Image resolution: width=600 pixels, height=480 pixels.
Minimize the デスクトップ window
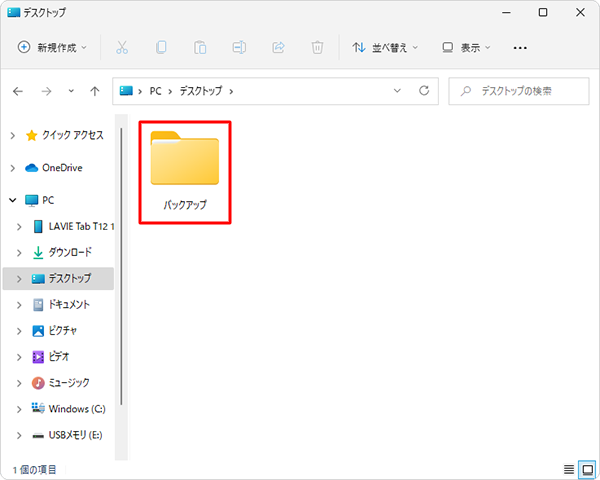click(x=506, y=13)
